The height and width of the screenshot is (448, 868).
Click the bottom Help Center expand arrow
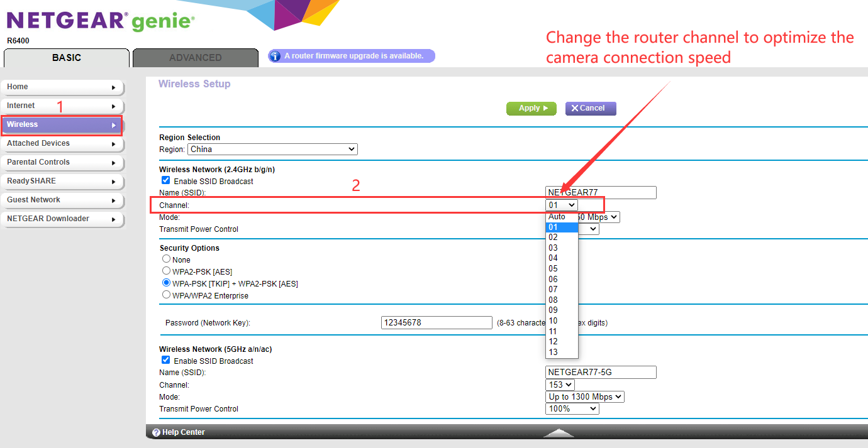pyautogui.click(x=559, y=433)
